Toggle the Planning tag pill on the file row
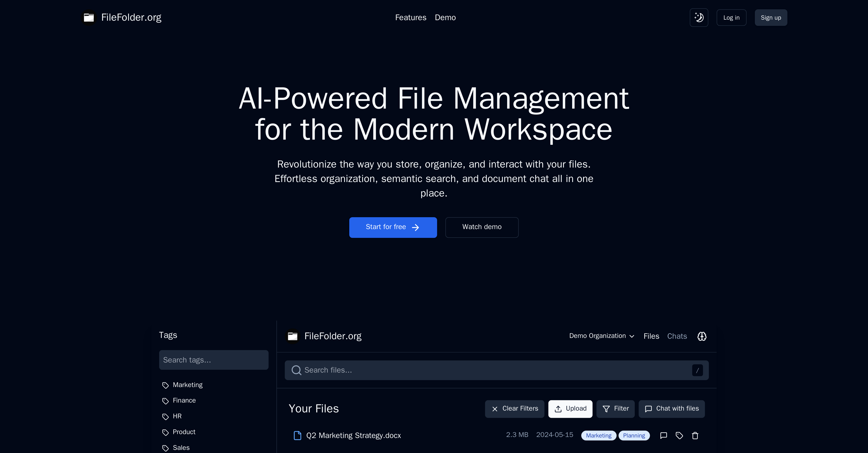The image size is (868, 453). (634, 435)
